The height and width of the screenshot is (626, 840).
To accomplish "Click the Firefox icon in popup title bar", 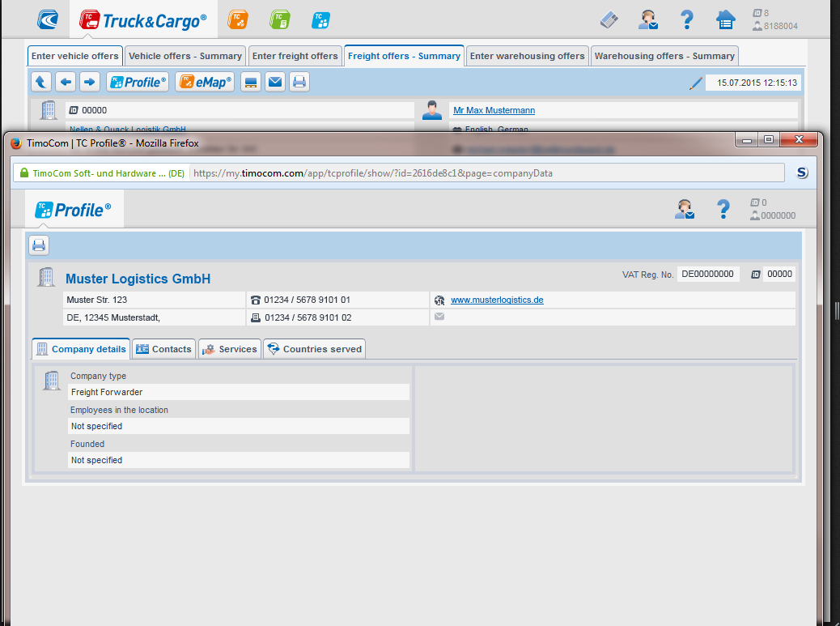I will pos(16,143).
